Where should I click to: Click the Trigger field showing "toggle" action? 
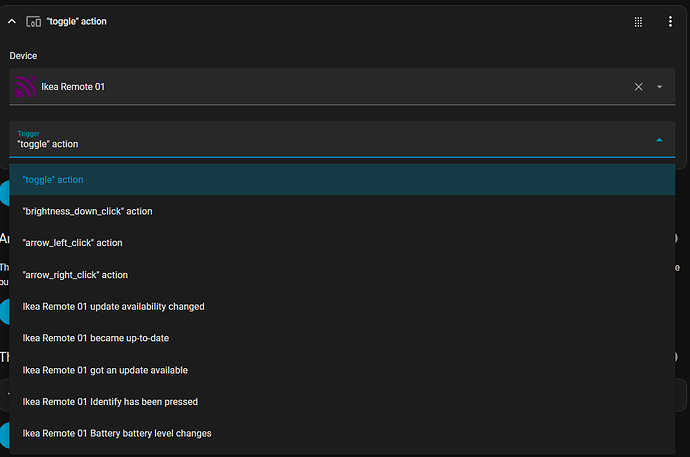click(x=342, y=139)
